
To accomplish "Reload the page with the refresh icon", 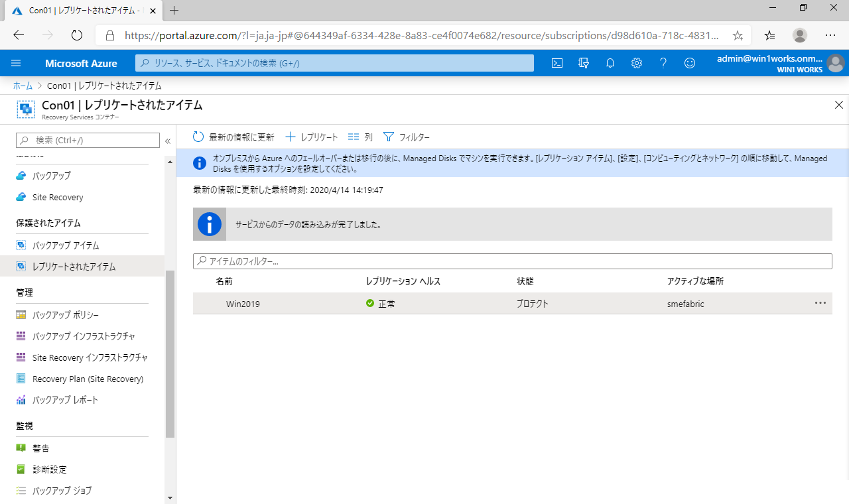I will [76, 35].
